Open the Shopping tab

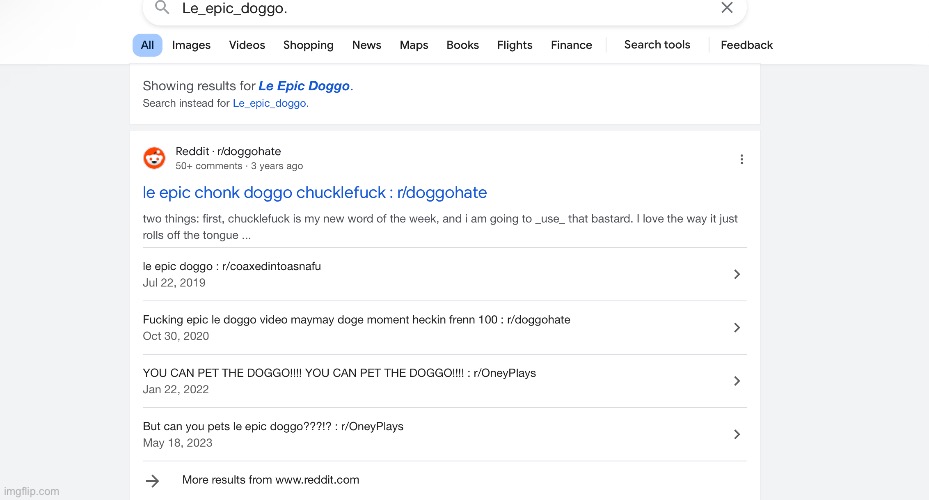click(308, 45)
